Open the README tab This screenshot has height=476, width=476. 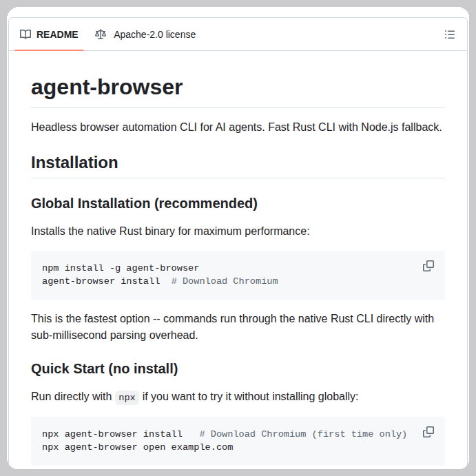click(x=49, y=34)
